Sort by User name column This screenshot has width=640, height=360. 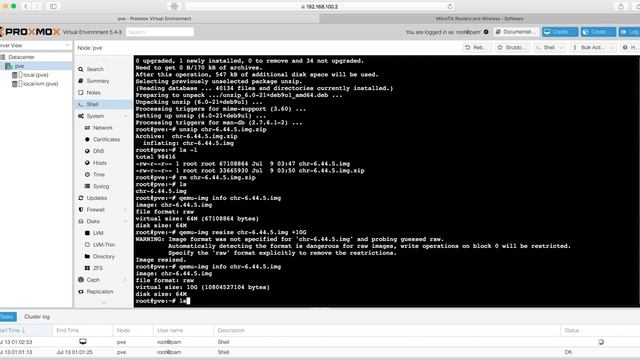pos(183,330)
